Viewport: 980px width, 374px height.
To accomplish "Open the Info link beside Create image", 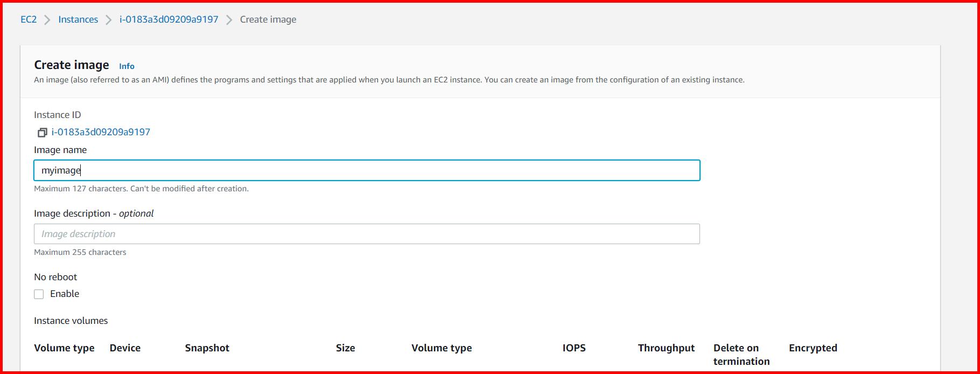I will [x=127, y=66].
